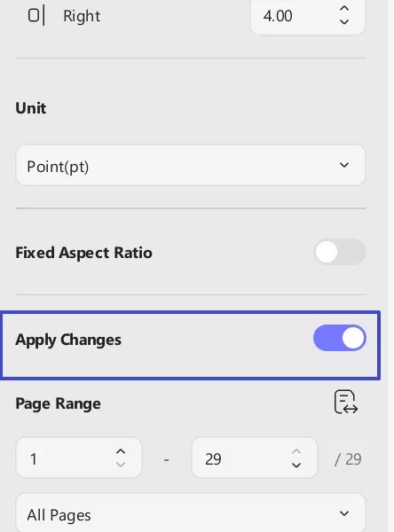Screen dimensions: 394x532
Task: Increase the Right margin value with up arrow
Action: pyautogui.click(x=344, y=9)
